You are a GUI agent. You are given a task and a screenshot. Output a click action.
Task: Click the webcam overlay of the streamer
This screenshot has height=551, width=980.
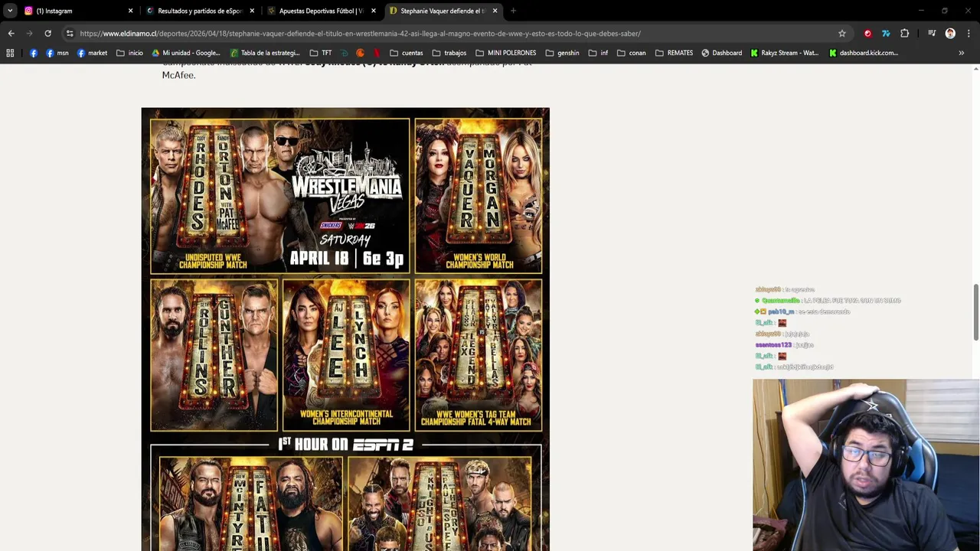866,465
